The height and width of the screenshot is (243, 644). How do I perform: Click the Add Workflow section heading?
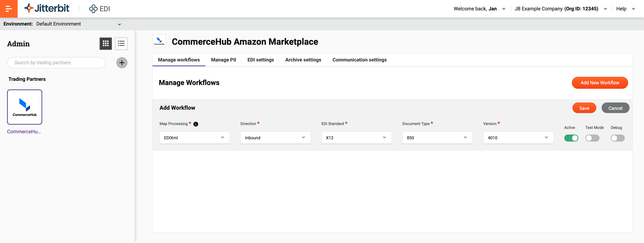(x=177, y=108)
